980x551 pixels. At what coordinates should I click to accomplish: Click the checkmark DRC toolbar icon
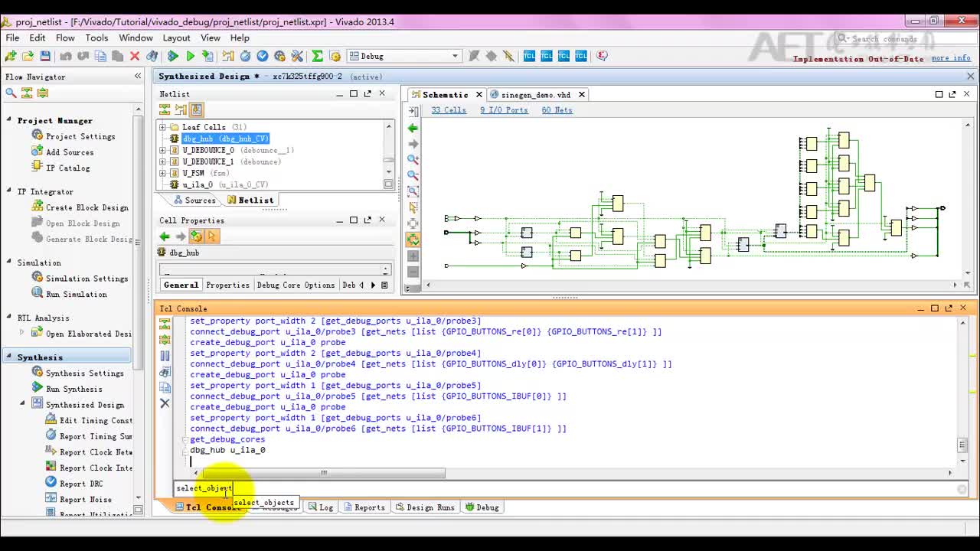coord(263,56)
